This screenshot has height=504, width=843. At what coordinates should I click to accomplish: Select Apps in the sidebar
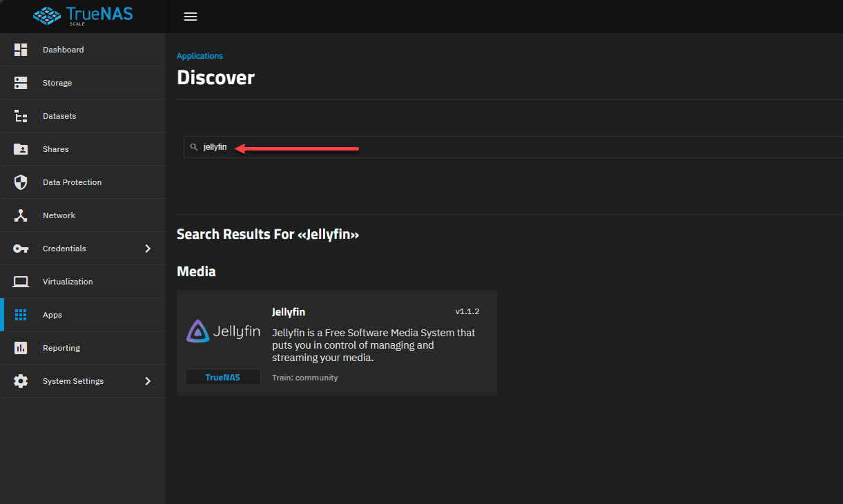tap(83, 315)
